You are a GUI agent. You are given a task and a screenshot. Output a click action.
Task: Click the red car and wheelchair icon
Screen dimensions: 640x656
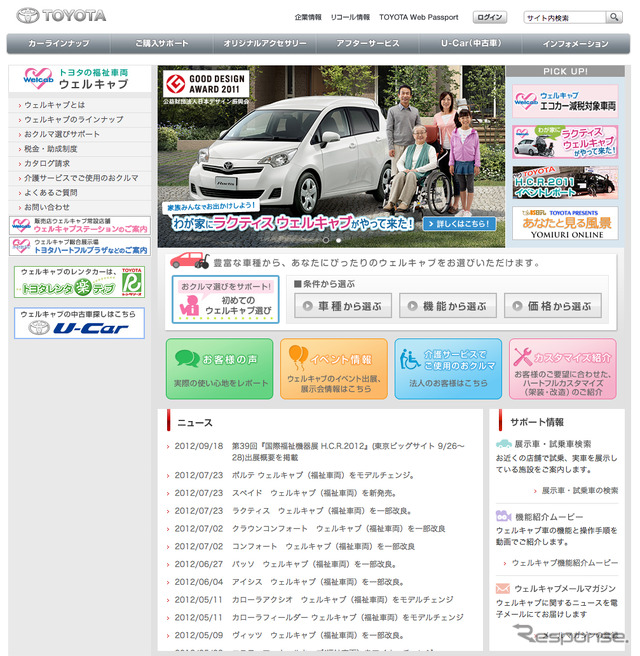(189, 260)
